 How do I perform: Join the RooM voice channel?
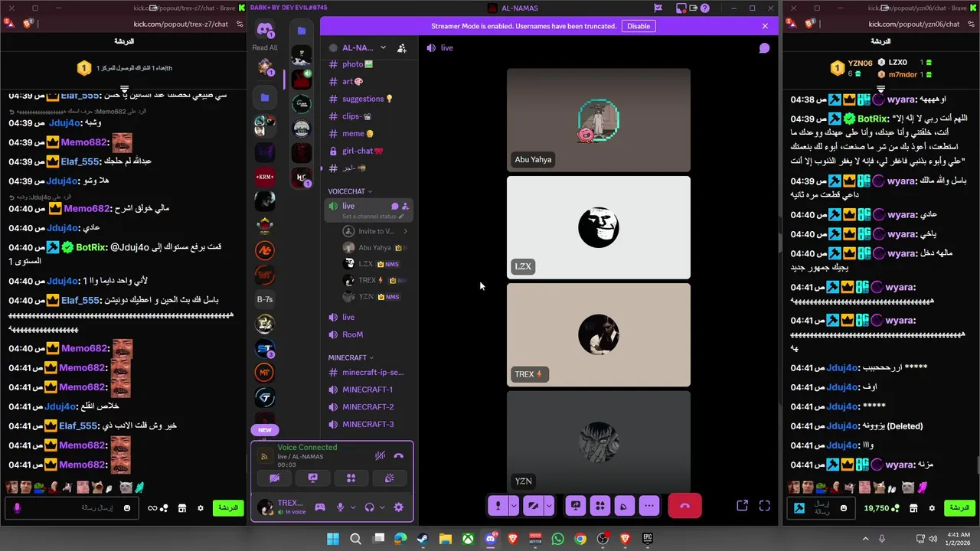point(367,334)
